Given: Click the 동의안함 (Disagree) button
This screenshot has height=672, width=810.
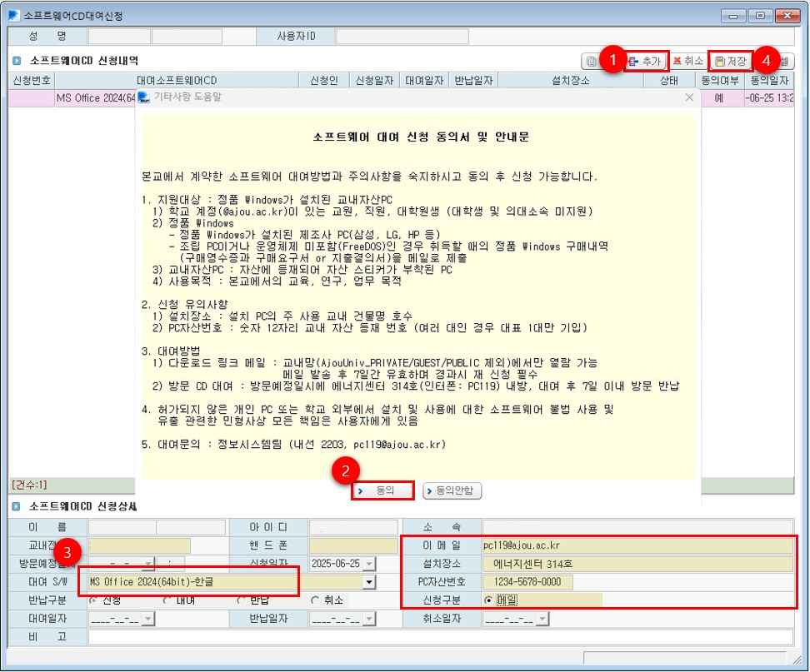Looking at the screenshot, I should (x=452, y=490).
